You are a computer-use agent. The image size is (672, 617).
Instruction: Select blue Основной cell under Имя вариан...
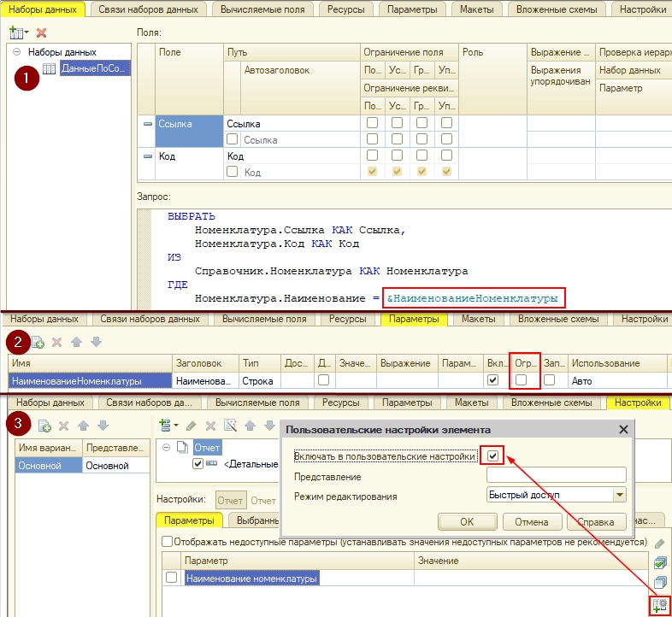click(x=49, y=466)
